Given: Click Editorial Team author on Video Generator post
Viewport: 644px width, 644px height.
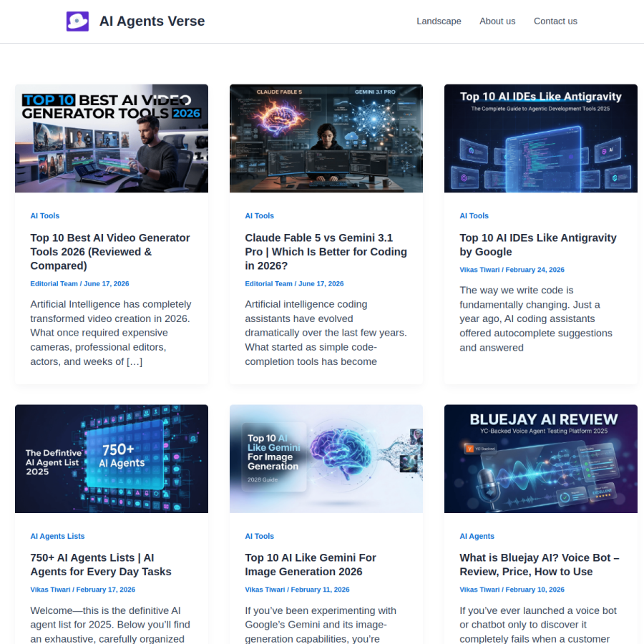Looking at the screenshot, I should [x=54, y=284].
